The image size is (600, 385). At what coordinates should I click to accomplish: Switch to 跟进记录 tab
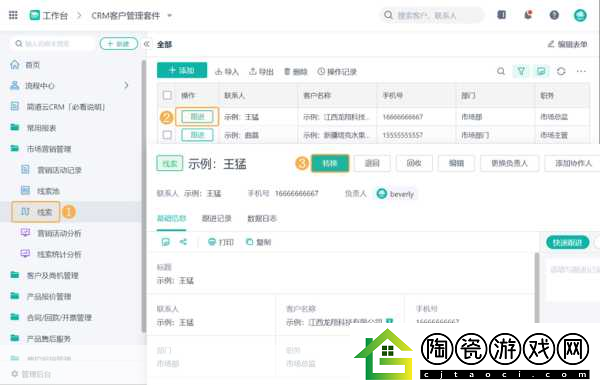click(x=217, y=219)
